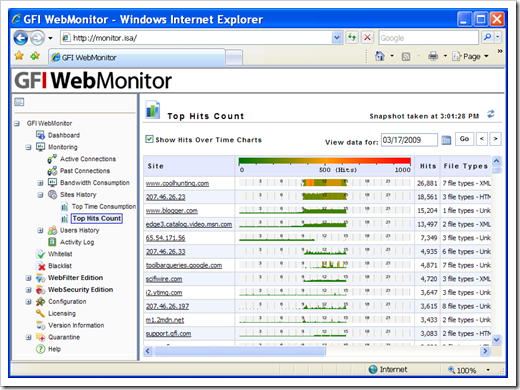Select Top Hits Count tree item
This screenshot has width=520, height=390.
(x=97, y=218)
